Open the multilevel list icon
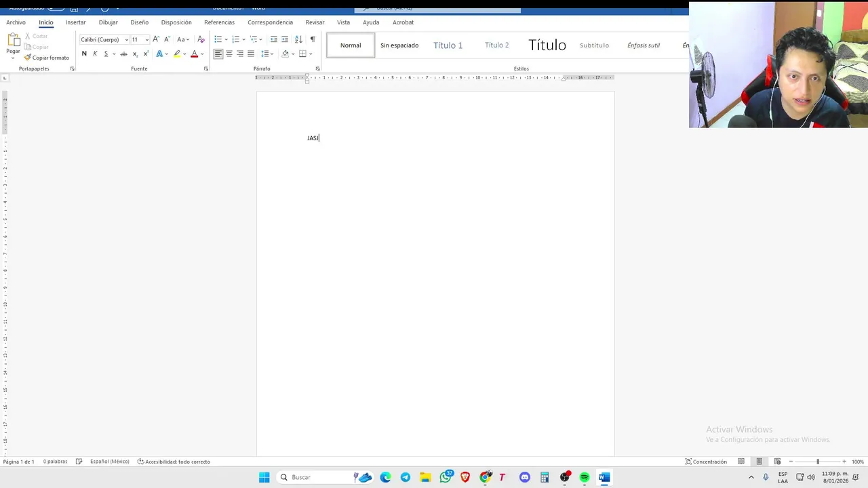The height and width of the screenshot is (488, 868). (x=254, y=39)
